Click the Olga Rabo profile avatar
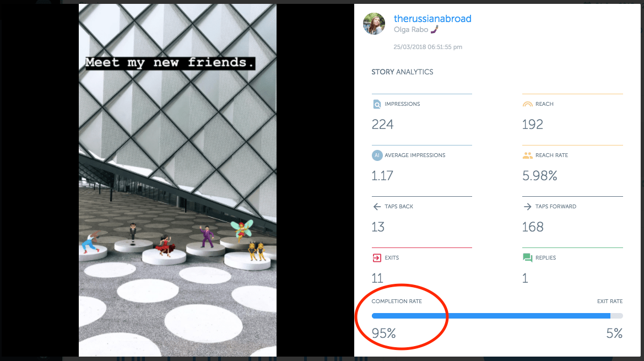Image resolution: width=644 pixels, height=361 pixels. pyautogui.click(x=374, y=23)
